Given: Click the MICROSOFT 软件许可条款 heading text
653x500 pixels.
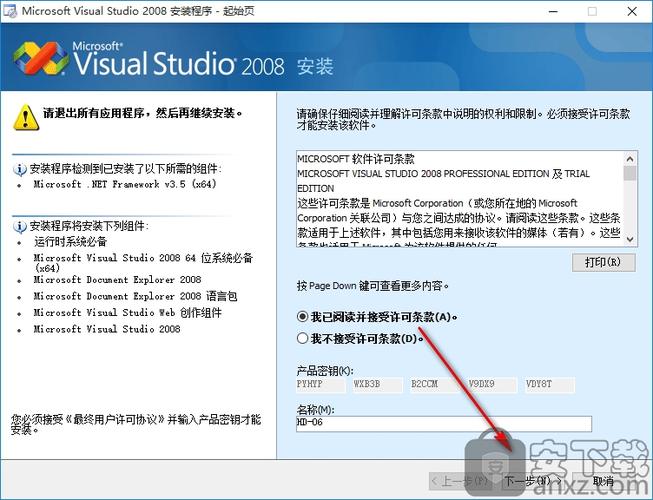Looking at the screenshot, I should 356,159.
